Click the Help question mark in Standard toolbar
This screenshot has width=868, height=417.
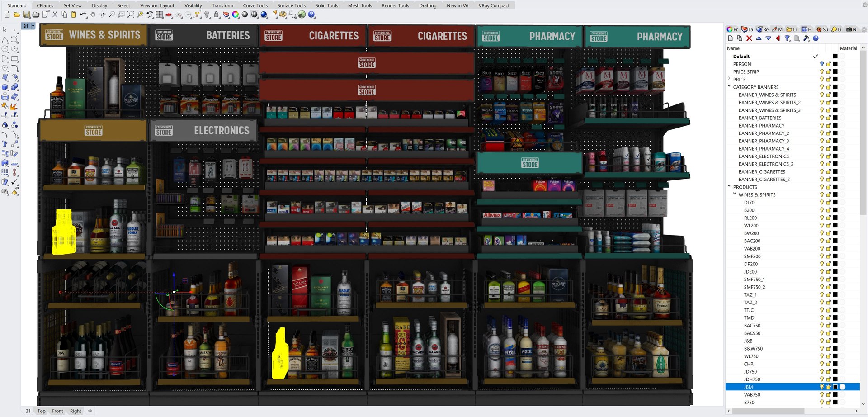pos(311,14)
